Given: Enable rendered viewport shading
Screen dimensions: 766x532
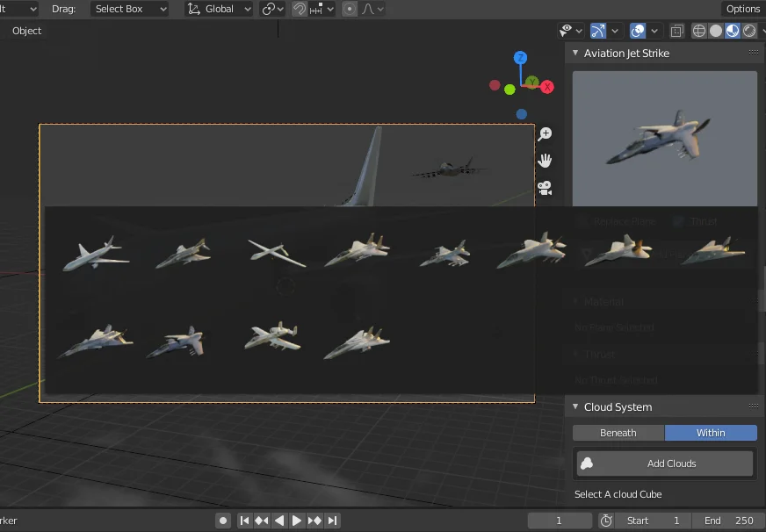Looking at the screenshot, I should click(748, 31).
